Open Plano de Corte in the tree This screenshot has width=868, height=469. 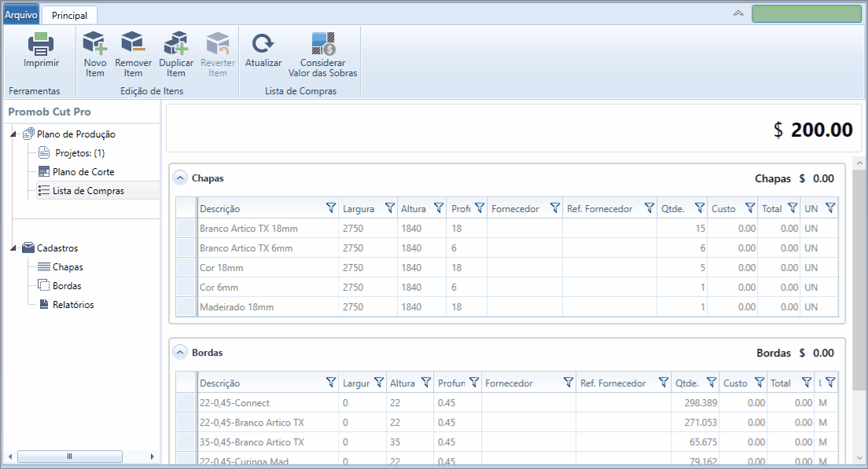[83, 172]
